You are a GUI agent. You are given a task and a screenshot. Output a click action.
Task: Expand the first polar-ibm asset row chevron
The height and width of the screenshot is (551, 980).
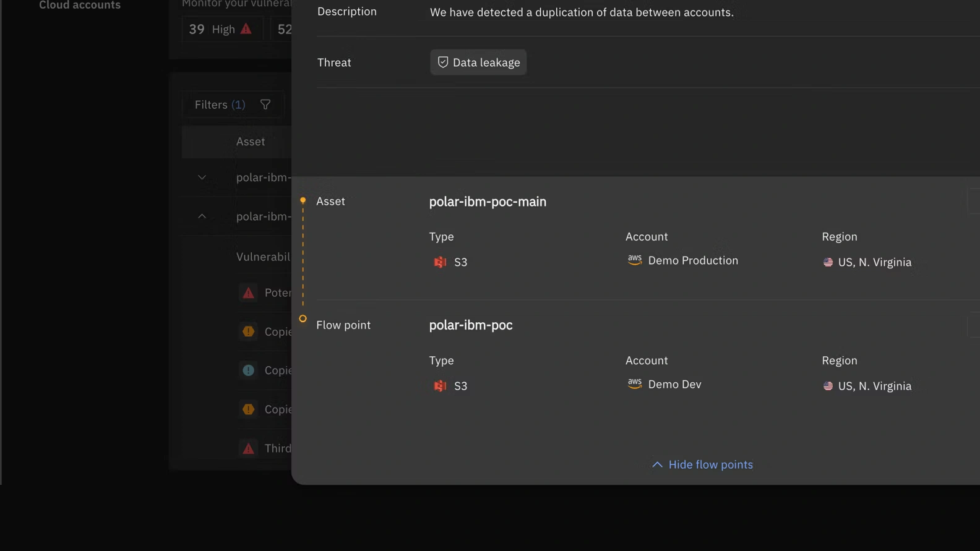click(202, 177)
